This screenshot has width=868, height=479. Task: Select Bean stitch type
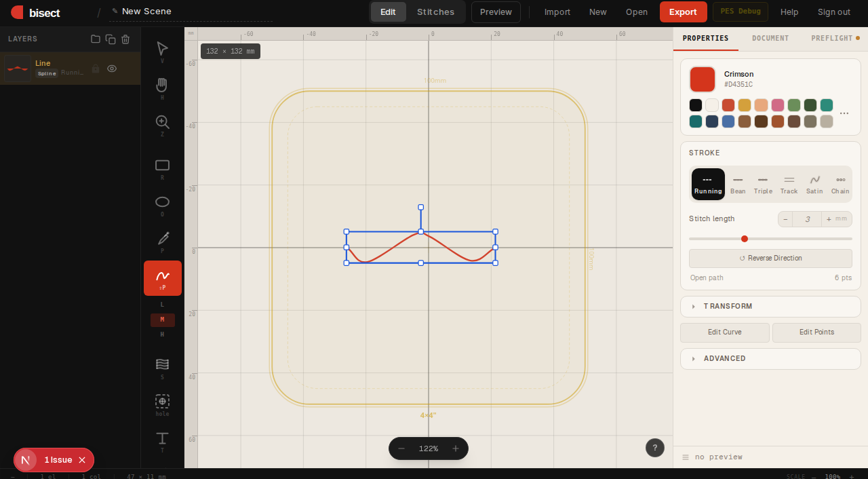click(x=738, y=185)
